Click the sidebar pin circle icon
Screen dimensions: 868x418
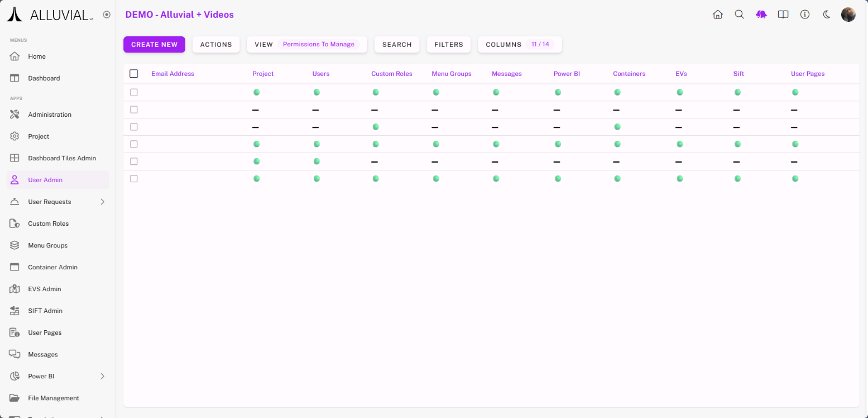tap(107, 15)
